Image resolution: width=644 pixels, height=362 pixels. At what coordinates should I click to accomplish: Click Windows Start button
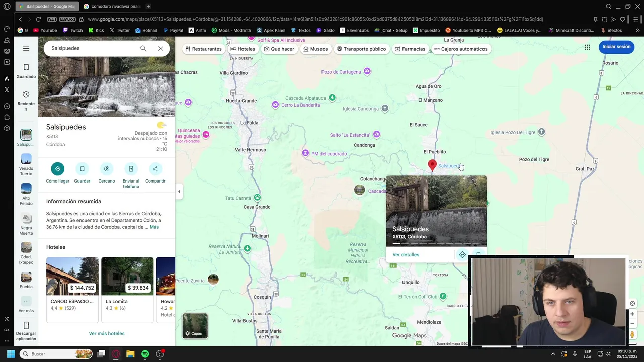11,354
